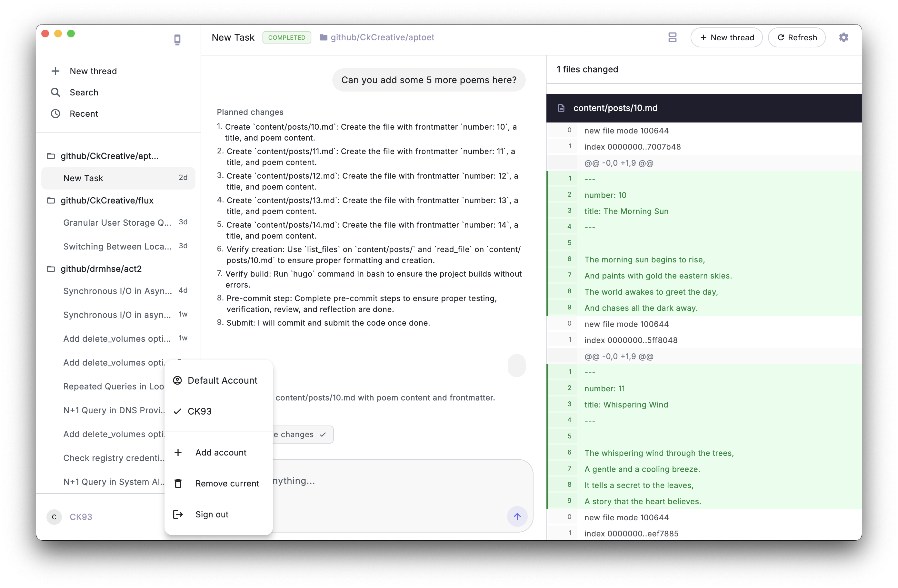Viewport: 898px width, 588px height.
Task: Click 'New Task' title in header
Action: click(x=233, y=37)
